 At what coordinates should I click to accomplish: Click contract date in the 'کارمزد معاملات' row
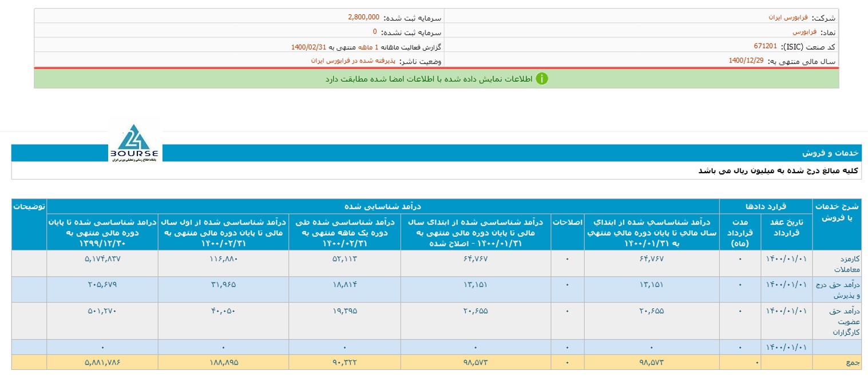click(787, 258)
